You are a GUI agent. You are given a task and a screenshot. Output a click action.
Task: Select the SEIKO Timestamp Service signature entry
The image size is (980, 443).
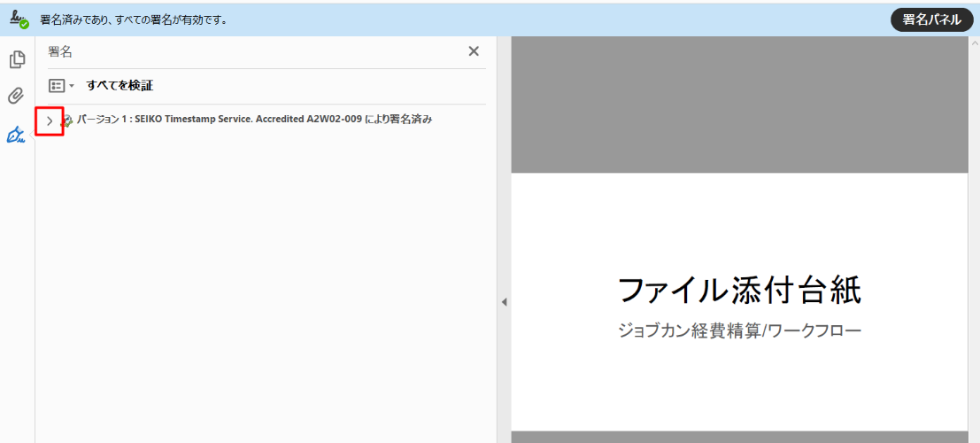[x=255, y=120]
